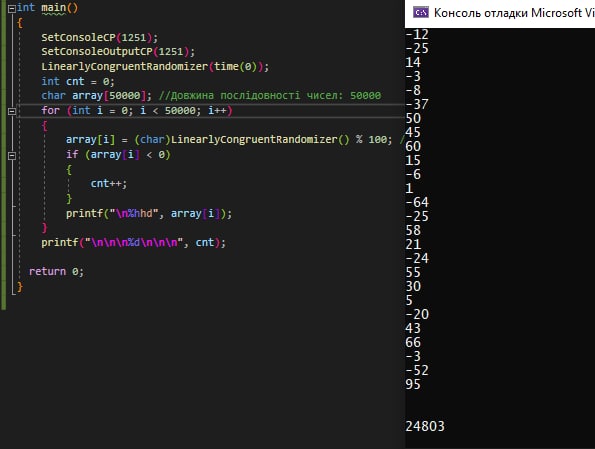Click the 'printf("\n%hhd", array[i]);' line
The height and width of the screenshot is (449, 595).
(x=149, y=214)
